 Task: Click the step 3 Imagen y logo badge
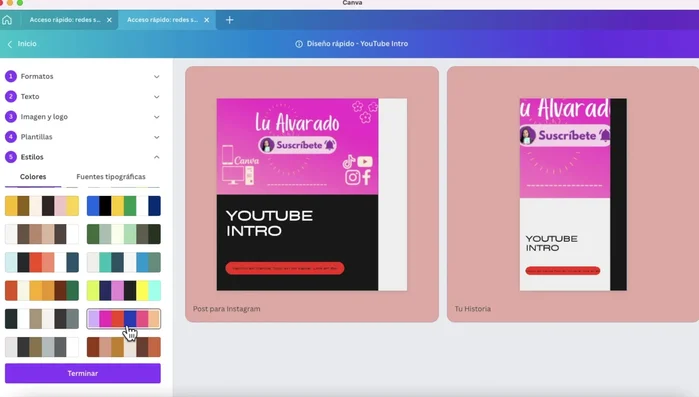click(x=11, y=117)
